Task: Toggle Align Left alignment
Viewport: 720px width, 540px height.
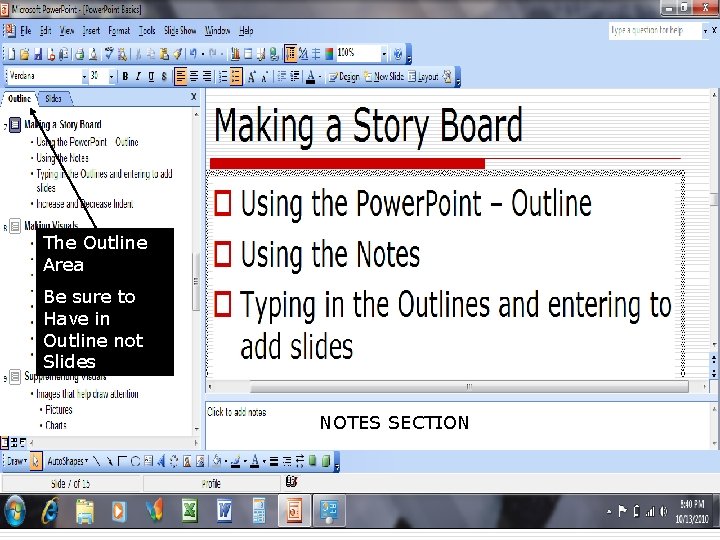Action: (x=181, y=77)
